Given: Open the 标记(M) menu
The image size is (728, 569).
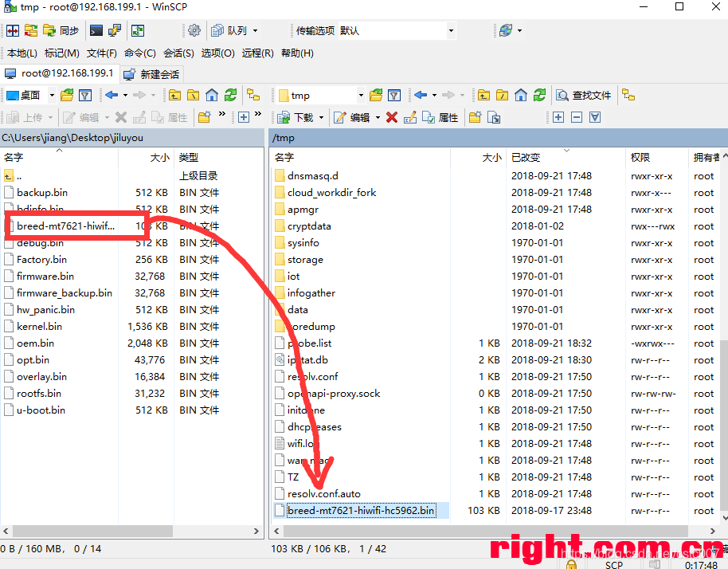Looking at the screenshot, I should 62,53.
